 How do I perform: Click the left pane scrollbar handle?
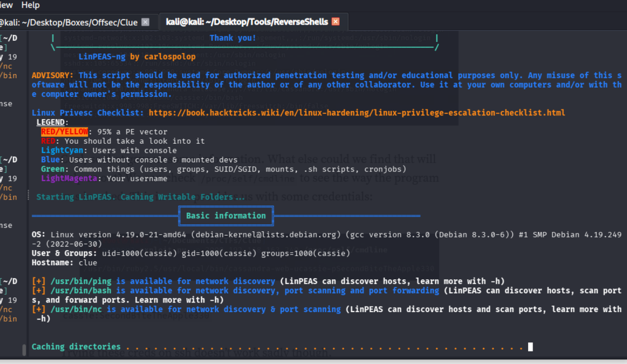[x=24, y=349]
